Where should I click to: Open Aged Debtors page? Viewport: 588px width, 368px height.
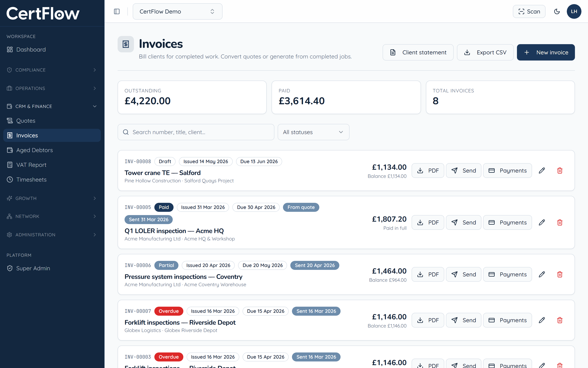[x=52, y=150]
